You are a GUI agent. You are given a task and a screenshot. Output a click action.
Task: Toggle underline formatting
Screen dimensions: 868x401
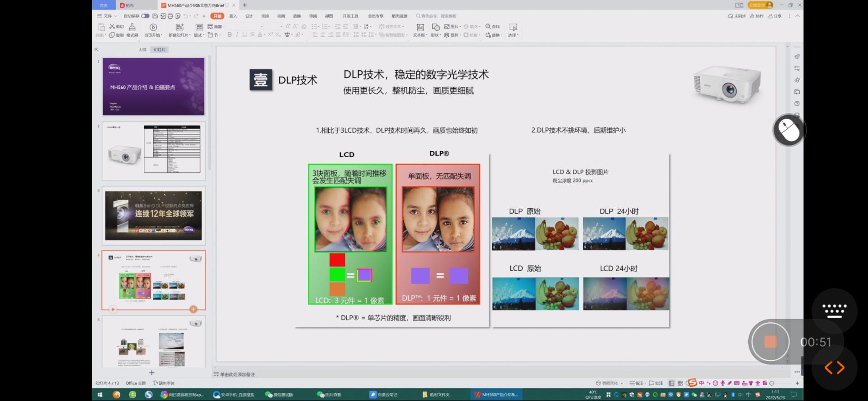245,34
